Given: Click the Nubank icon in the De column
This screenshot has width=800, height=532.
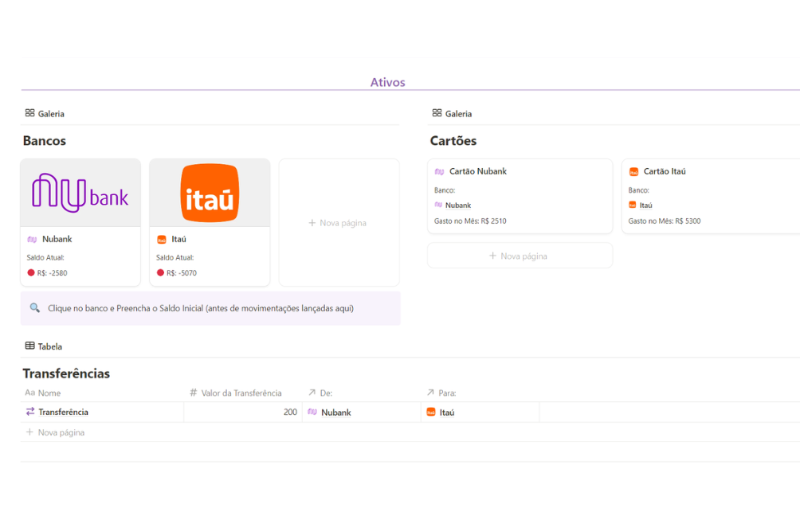Looking at the screenshot, I should 312,412.
